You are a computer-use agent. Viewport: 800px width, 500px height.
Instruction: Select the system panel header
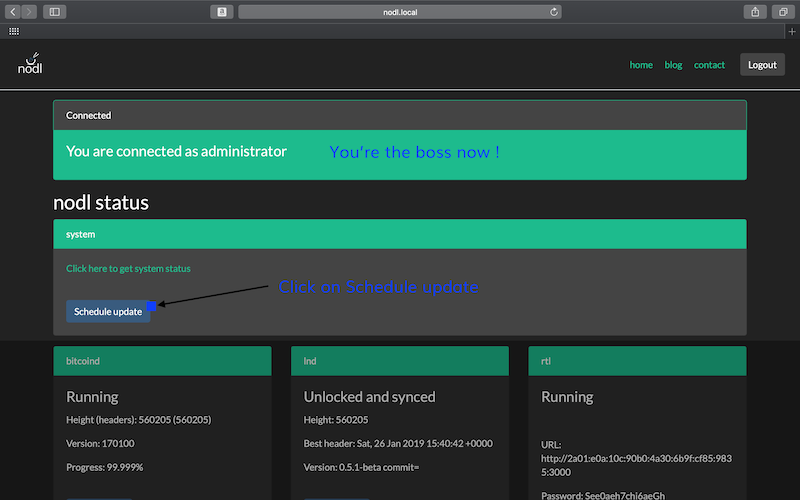pos(400,234)
